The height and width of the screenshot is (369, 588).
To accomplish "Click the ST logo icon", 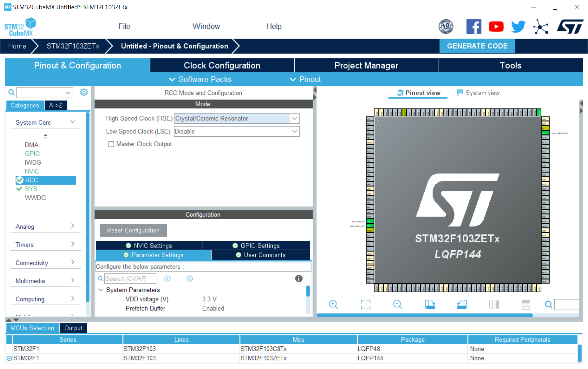I will point(570,27).
